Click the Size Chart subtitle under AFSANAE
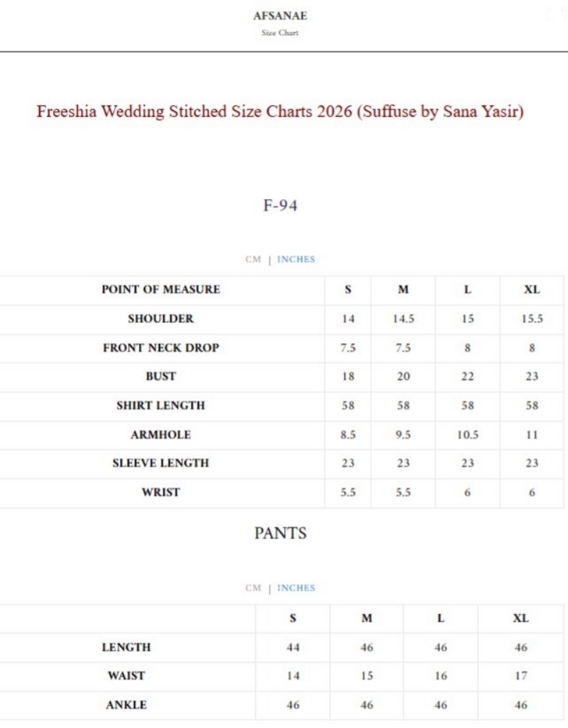Viewport: 568px width, 728px height. (280, 33)
